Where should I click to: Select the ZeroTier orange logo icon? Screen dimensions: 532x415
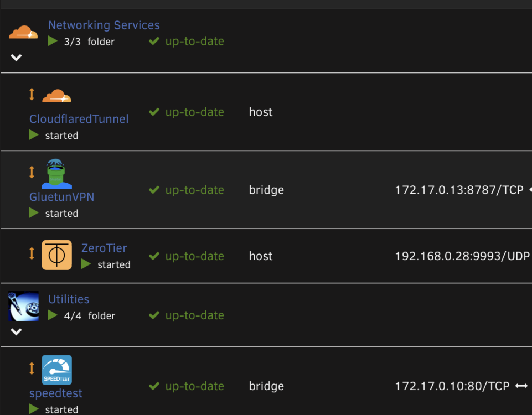coord(56,255)
